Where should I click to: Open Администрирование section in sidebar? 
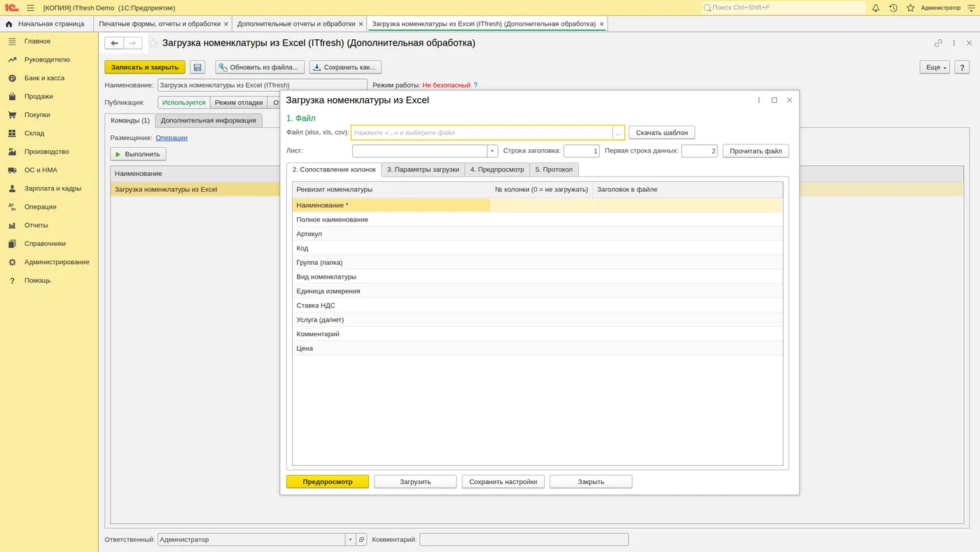(57, 262)
